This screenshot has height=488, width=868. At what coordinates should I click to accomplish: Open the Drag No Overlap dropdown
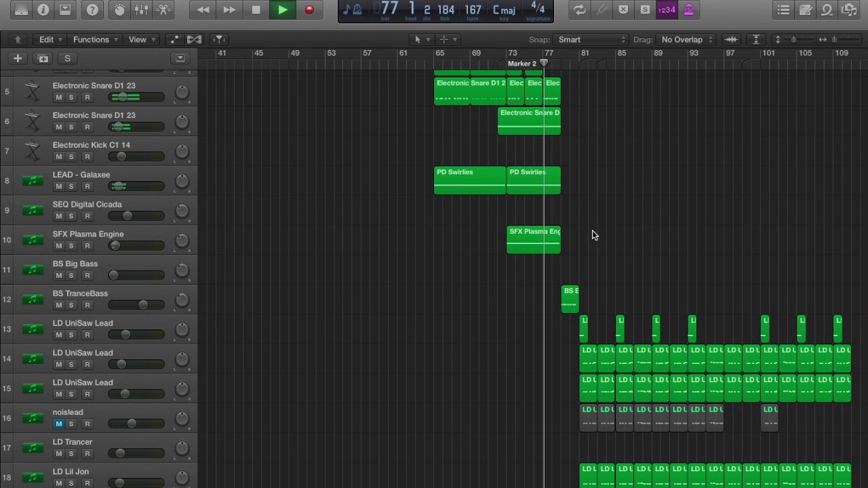[x=687, y=39]
